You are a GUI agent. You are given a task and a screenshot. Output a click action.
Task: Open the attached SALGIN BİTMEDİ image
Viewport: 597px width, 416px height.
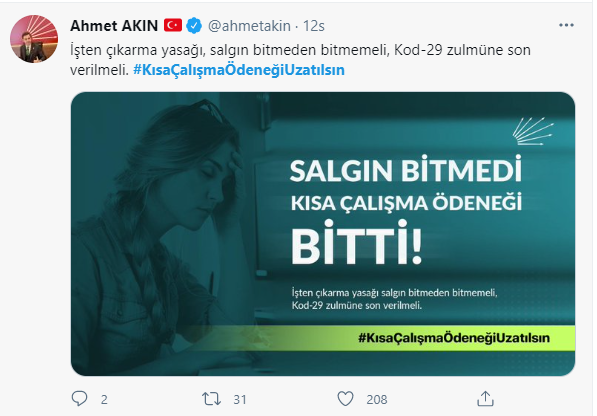click(x=323, y=234)
